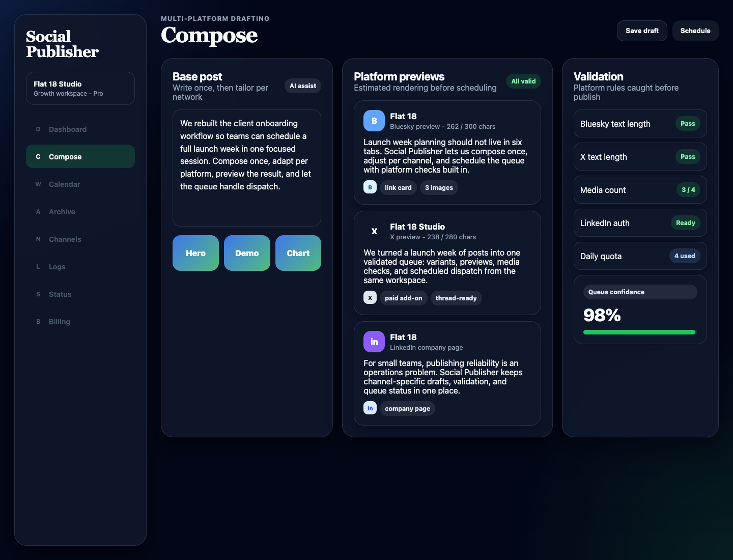Viewport: 733px width, 560px height.
Task: Select Compose in the sidebar
Action: (x=80, y=157)
